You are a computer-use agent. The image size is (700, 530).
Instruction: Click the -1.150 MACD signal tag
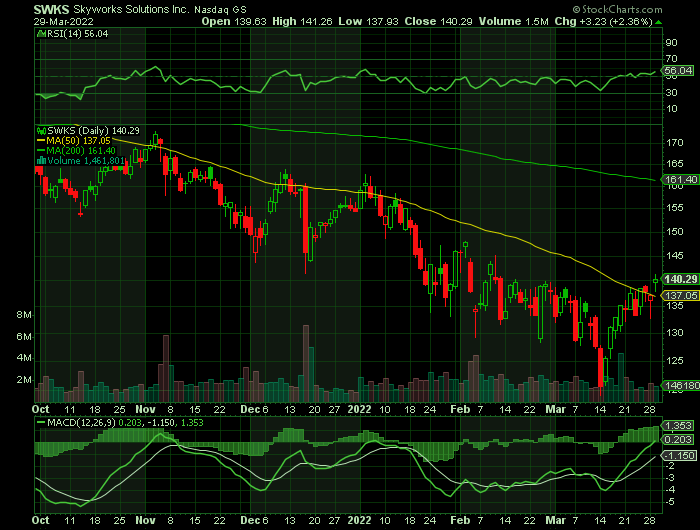pos(679,455)
